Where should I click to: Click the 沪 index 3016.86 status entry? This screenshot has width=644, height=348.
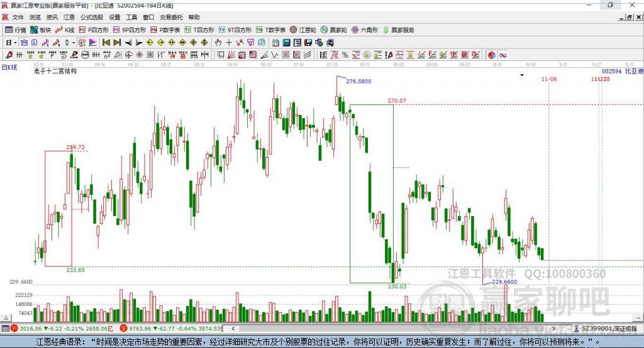pos(62,329)
